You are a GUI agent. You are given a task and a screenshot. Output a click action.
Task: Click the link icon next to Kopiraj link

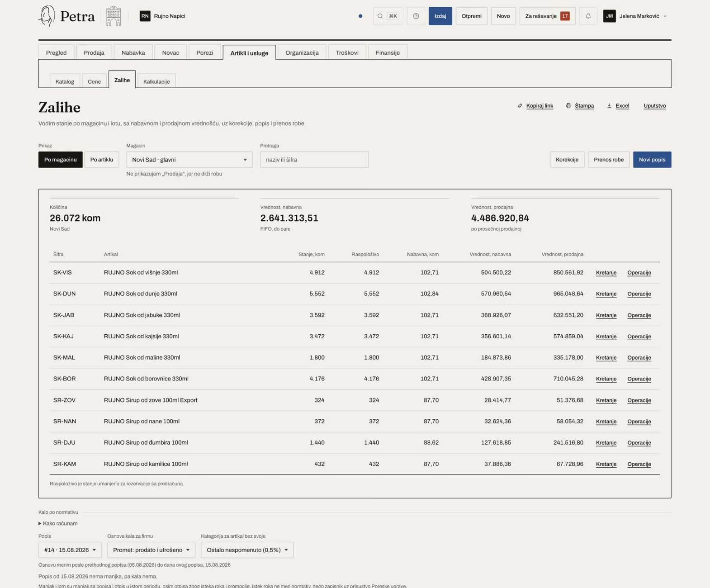[x=520, y=106]
